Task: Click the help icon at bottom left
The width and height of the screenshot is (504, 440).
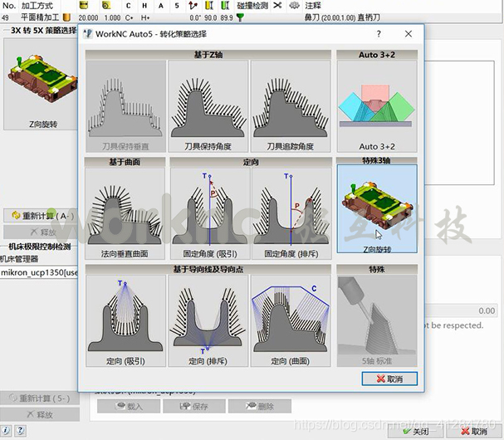Action: (20, 430)
